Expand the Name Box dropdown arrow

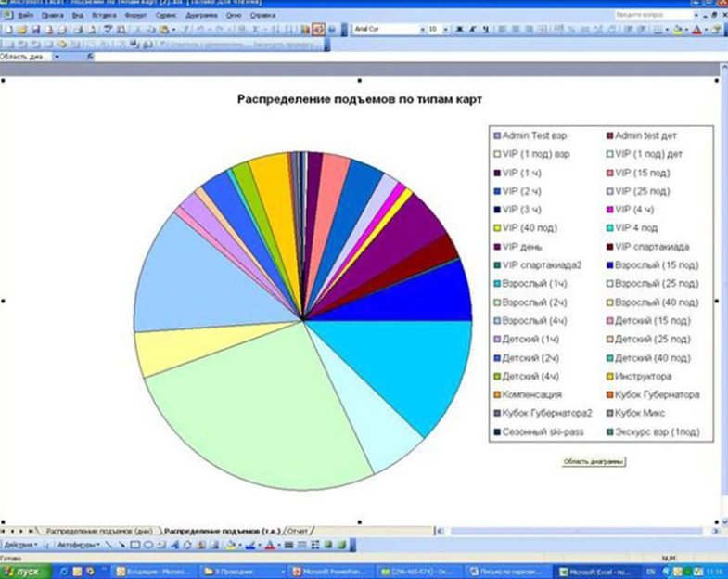click(x=56, y=57)
